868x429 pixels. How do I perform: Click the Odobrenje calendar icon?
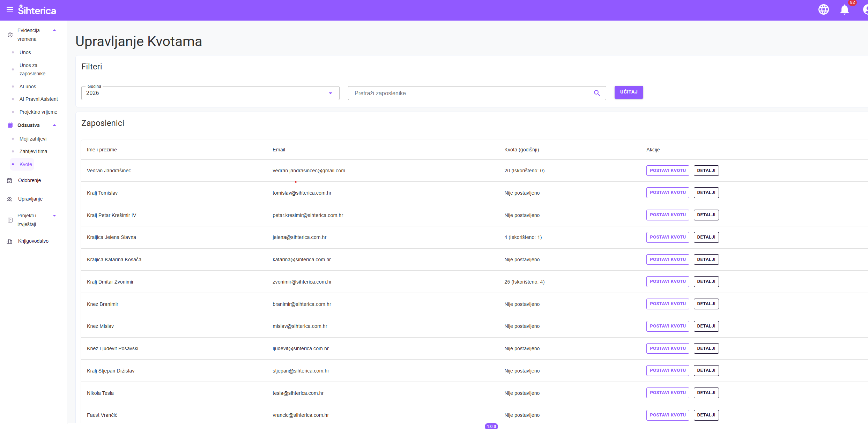[x=10, y=180]
